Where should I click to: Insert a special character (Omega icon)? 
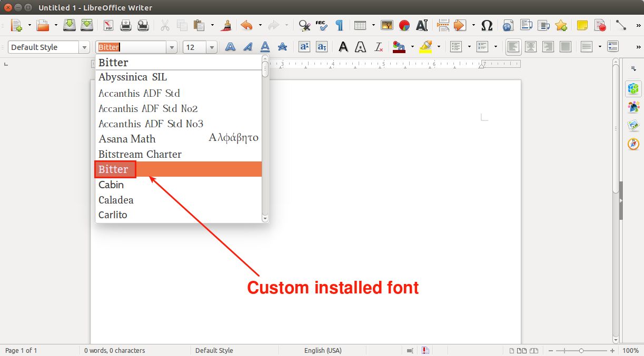coord(487,25)
